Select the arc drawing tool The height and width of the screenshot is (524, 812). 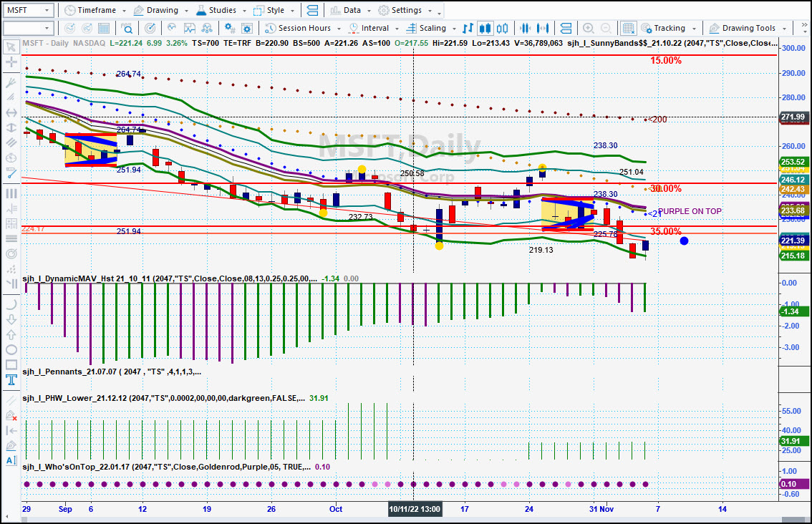click(11, 304)
